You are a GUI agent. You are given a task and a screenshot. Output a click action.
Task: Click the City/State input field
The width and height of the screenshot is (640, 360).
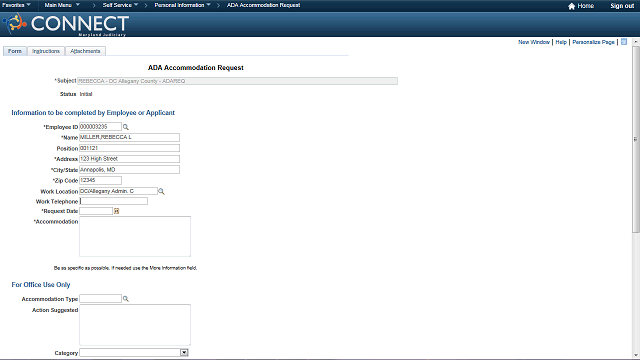pos(129,169)
